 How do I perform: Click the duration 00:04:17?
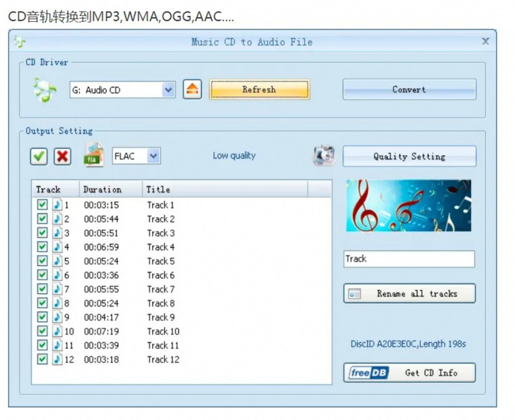pyautogui.click(x=102, y=317)
